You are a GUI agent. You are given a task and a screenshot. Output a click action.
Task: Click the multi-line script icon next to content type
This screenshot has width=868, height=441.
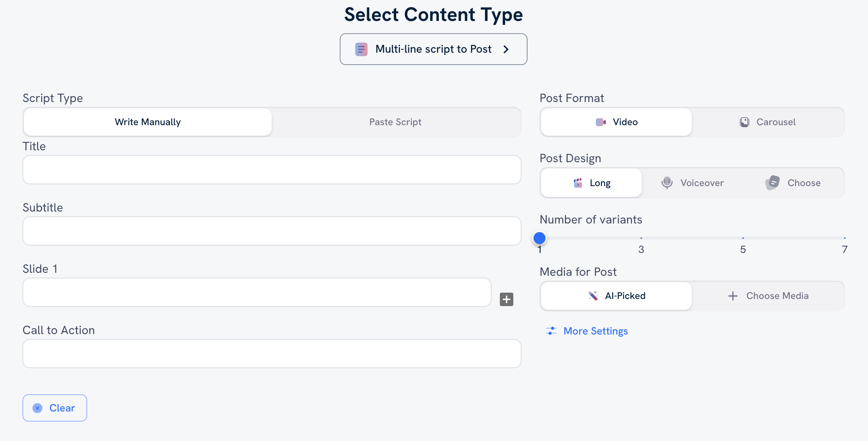361,49
